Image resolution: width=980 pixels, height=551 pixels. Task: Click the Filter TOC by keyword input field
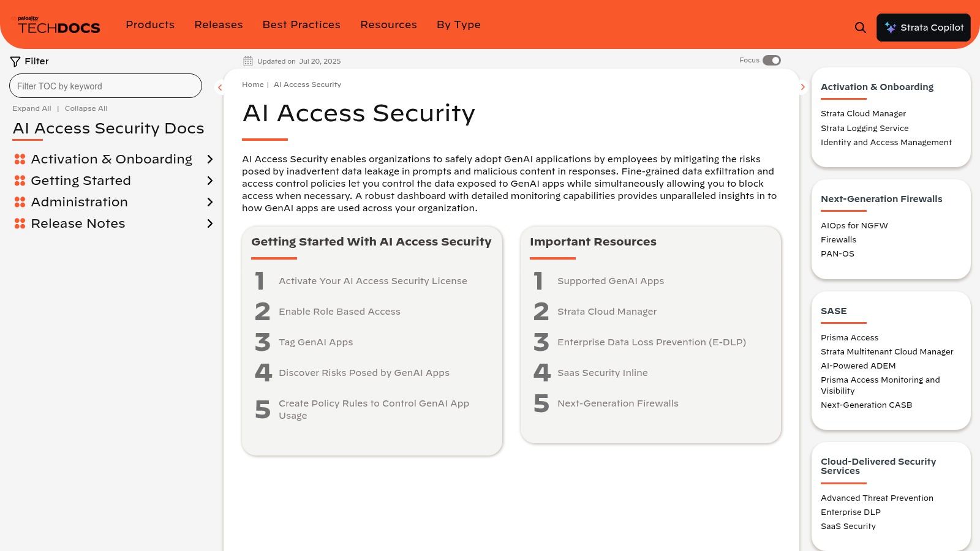click(x=105, y=86)
